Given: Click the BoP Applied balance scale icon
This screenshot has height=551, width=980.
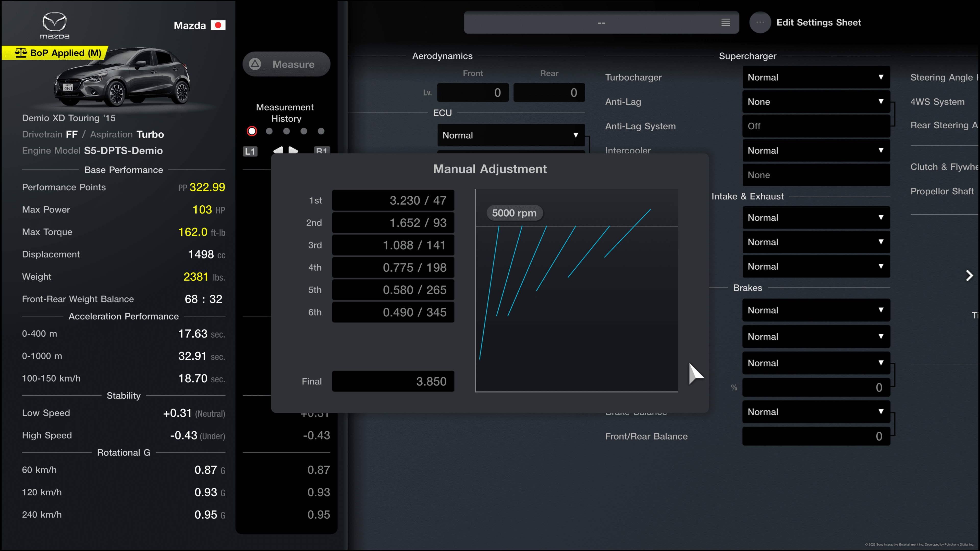Looking at the screenshot, I should pos(20,53).
